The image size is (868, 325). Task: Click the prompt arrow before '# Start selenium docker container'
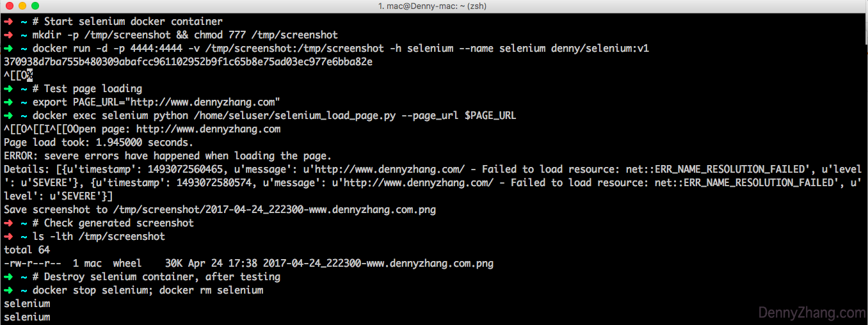tap(8, 21)
